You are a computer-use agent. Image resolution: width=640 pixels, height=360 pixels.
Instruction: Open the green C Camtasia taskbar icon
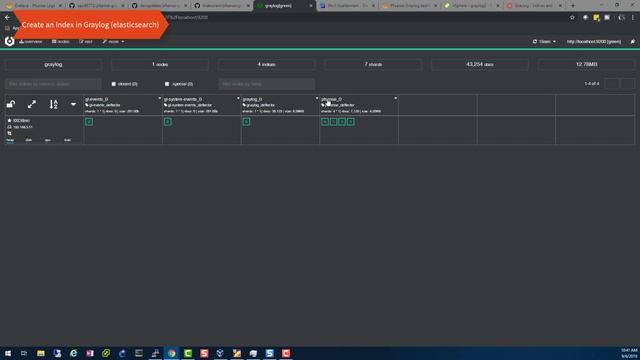(x=188, y=353)
